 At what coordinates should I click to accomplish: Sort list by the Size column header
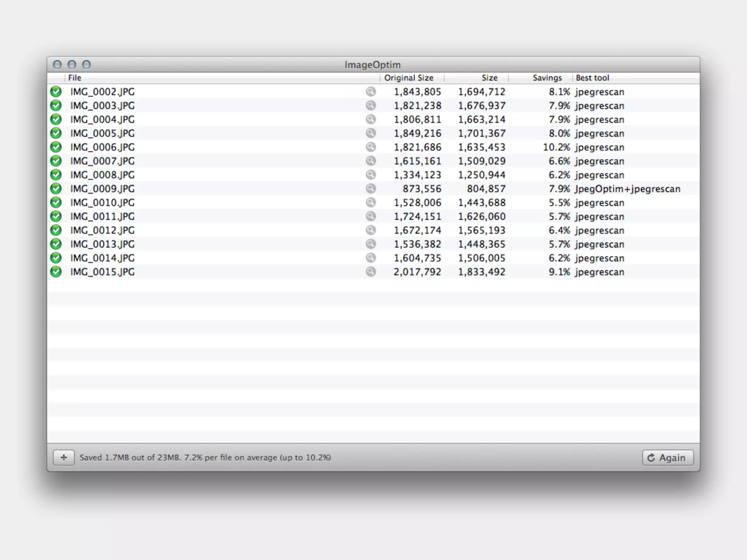pyautogui.click(x=489, y=78)
